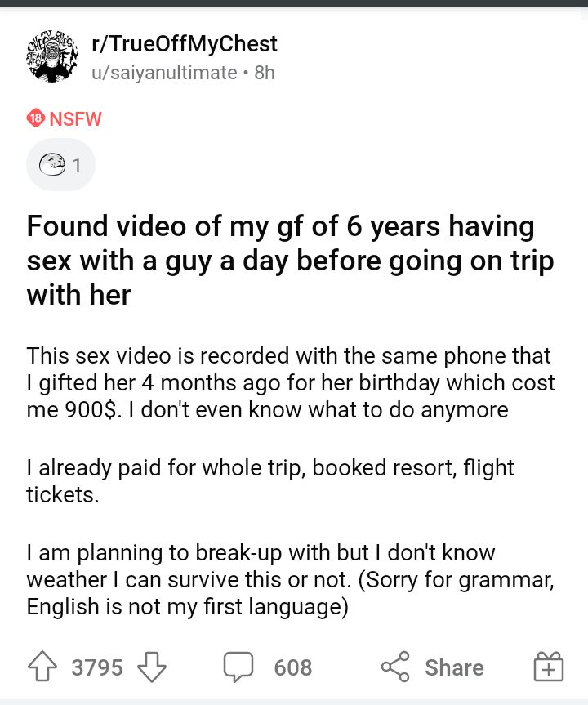Visit the u/saiyanultimate profile

coord(164,73)
